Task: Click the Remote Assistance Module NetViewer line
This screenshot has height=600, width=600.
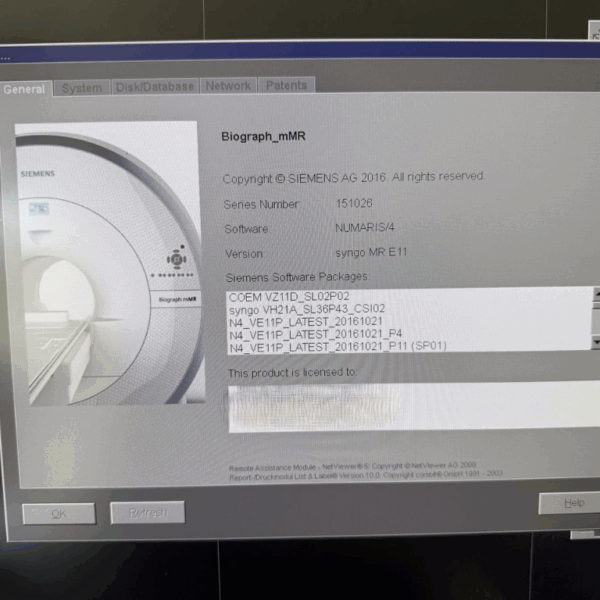Action: click(x=352, y=466)
